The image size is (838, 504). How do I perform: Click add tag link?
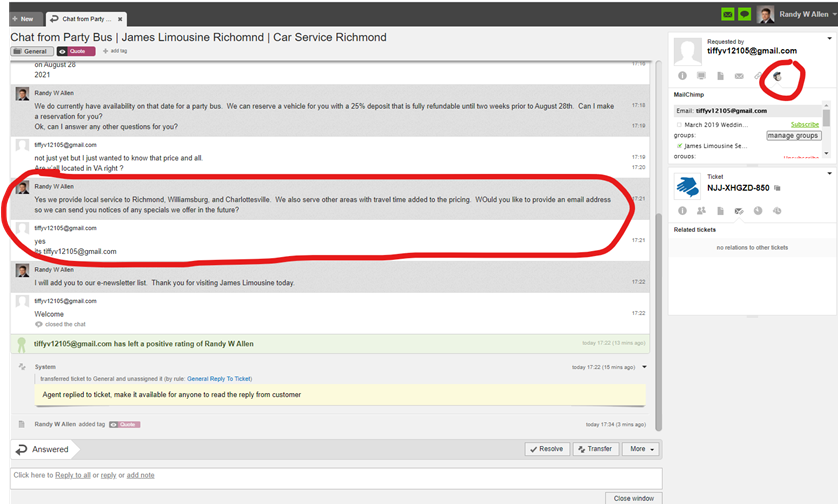[x=115, y=51]
